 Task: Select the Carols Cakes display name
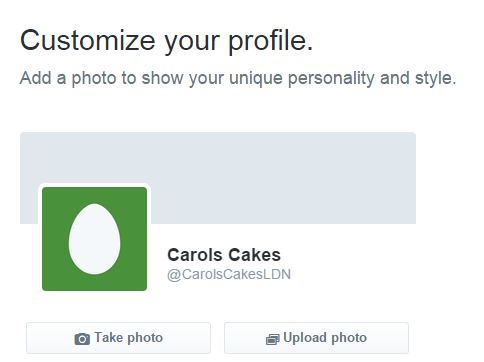coord(224,255)
